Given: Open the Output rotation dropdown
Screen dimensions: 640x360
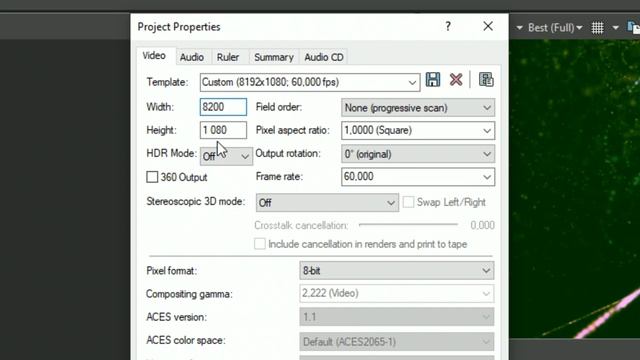Looking at the screenshot, I should point(418,154).
